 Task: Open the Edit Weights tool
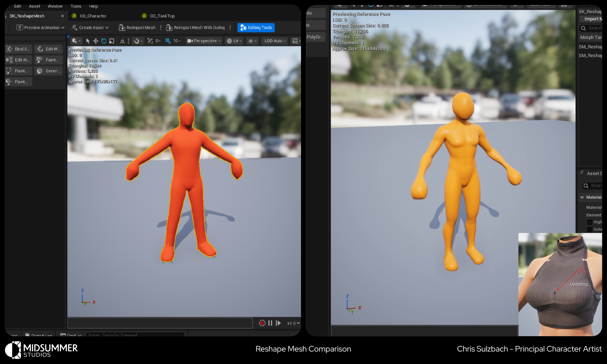[x=49, y=49]
